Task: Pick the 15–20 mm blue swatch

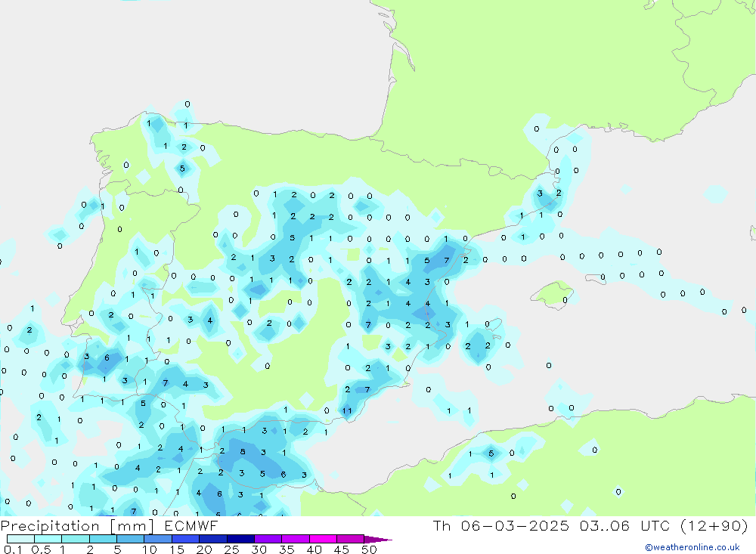Action: tap(186, 539)
